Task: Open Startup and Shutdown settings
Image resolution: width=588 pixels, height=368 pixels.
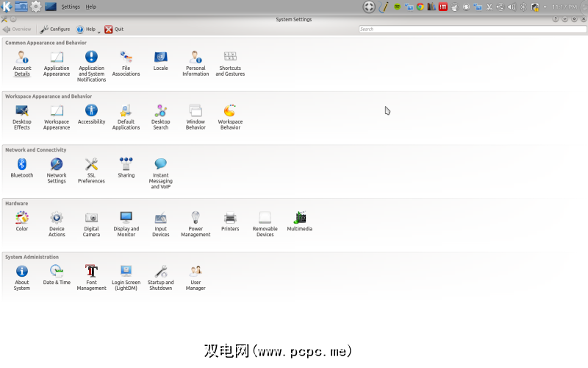Action: (160, 278)
